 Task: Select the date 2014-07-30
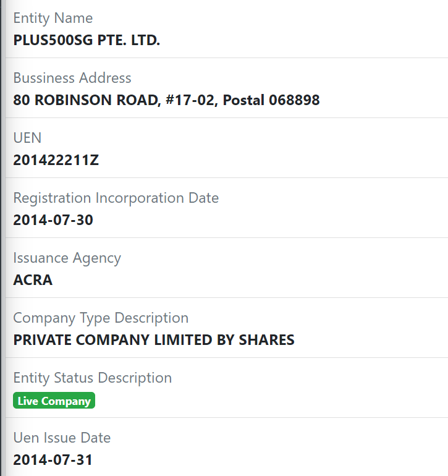[53, 220]
